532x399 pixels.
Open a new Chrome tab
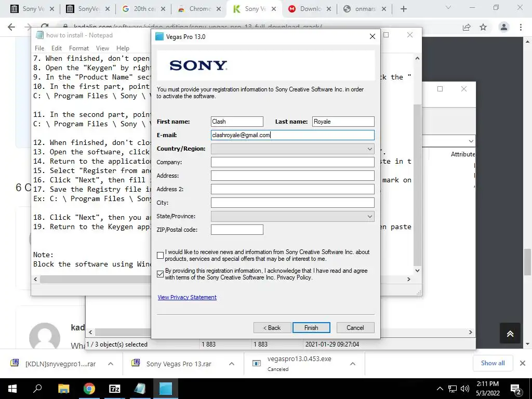coord(403,9)
